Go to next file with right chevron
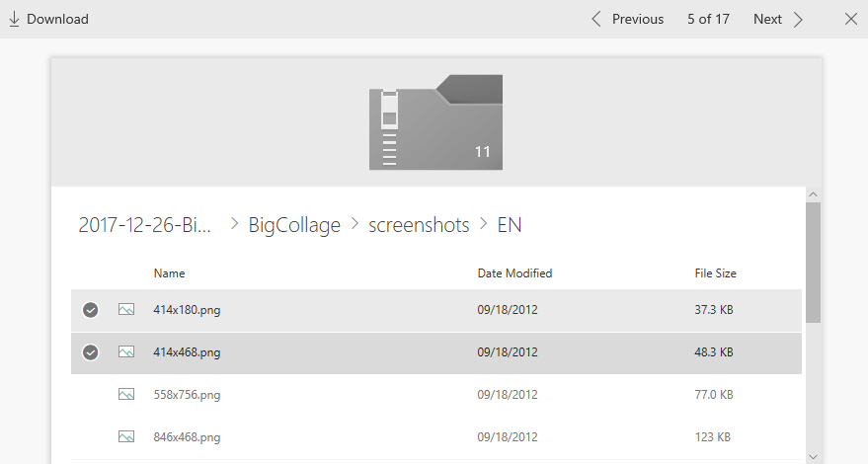868x464 pixels. point(798,19)
